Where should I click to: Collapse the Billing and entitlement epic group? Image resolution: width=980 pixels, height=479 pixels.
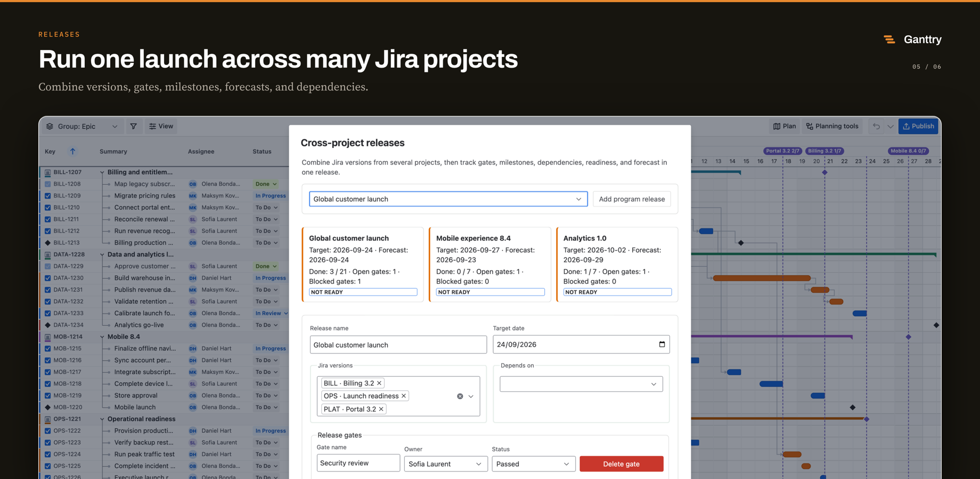click(102, 172)
